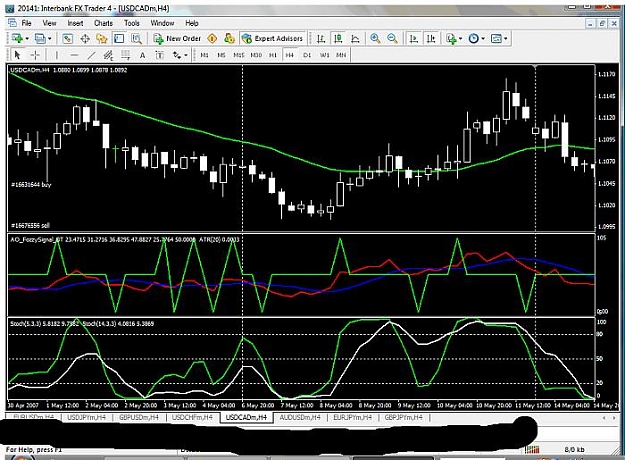The width and height of the screenshot is (625, 460).
Task: Open the Help menu
Action: pos(192,23)
